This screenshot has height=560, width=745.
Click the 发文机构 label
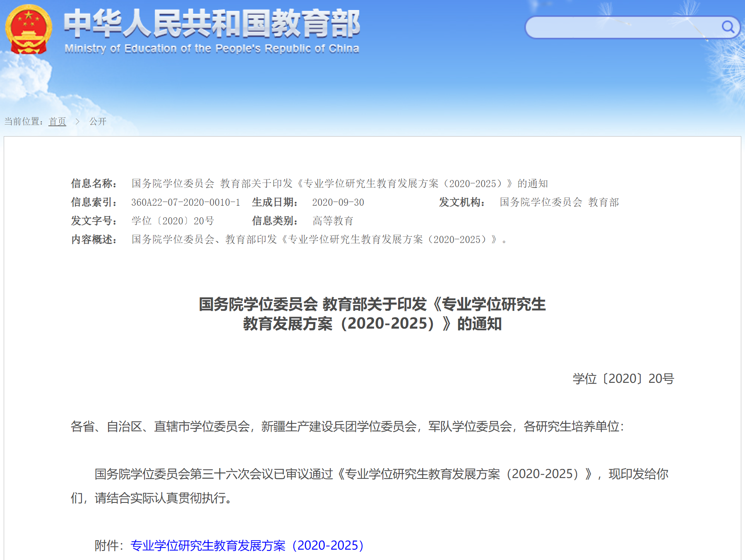[462, 202]
